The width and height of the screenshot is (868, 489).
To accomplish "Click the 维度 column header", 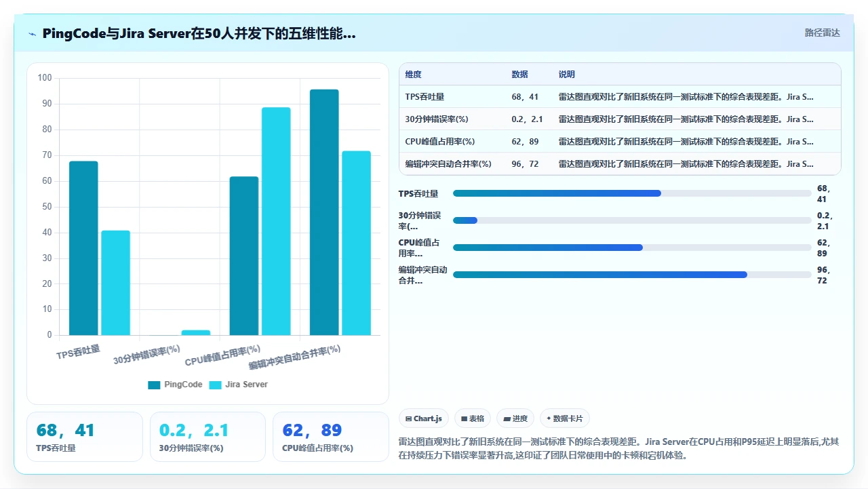I will coord(413,75).
